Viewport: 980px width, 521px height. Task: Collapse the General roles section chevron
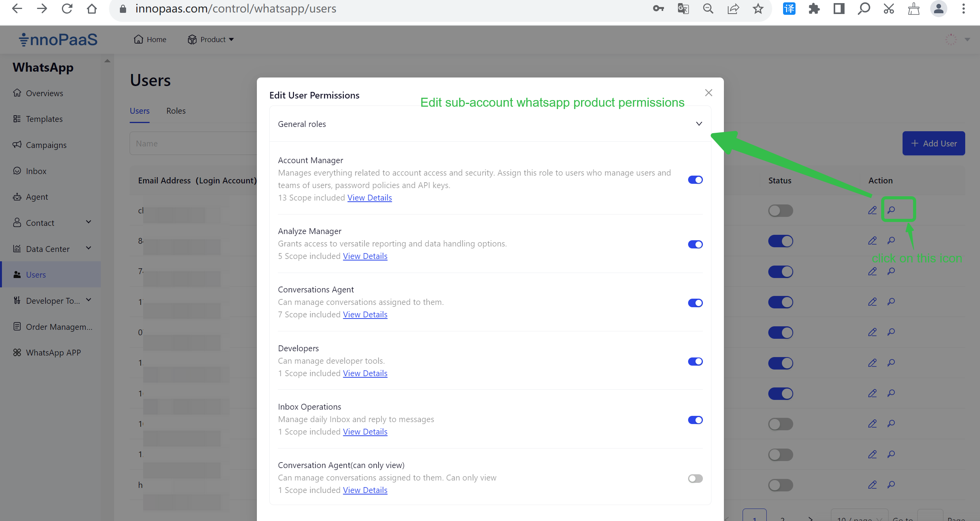(x=699, y=124)
